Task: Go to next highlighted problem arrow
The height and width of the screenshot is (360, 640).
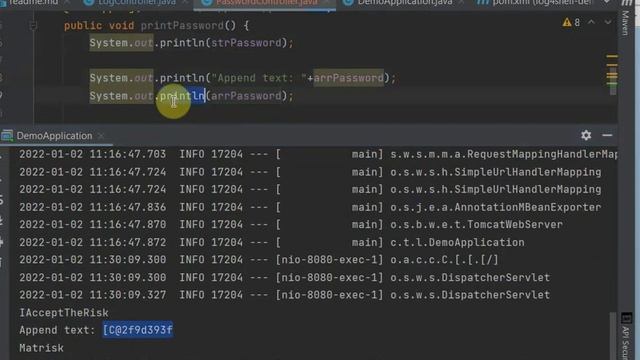Action: tap(608, 22)
